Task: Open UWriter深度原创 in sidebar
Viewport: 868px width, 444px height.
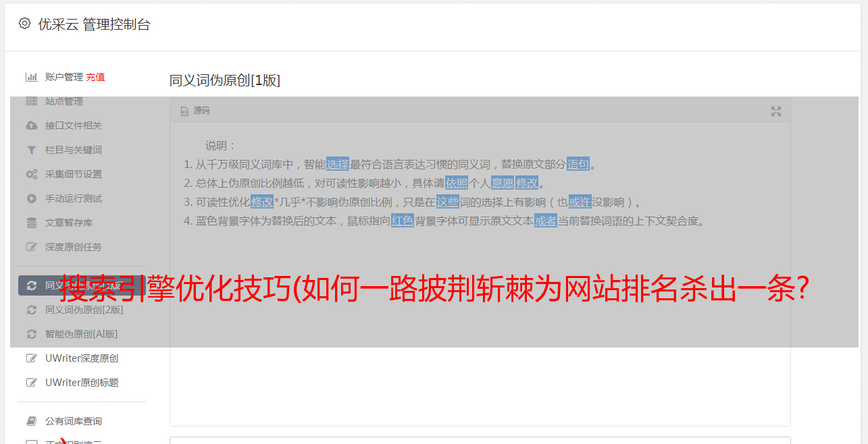Action: pos(82,358)
